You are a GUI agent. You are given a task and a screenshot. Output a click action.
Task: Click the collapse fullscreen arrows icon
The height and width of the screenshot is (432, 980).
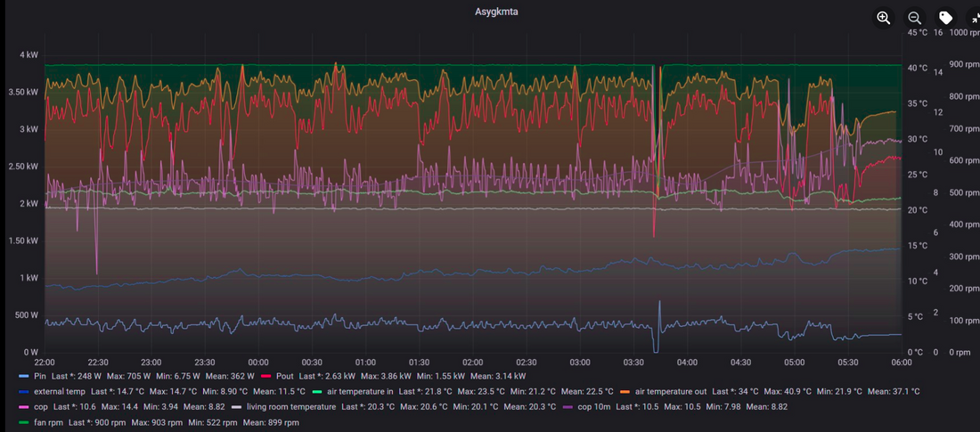pyautogui.click(x=974, y=18)
